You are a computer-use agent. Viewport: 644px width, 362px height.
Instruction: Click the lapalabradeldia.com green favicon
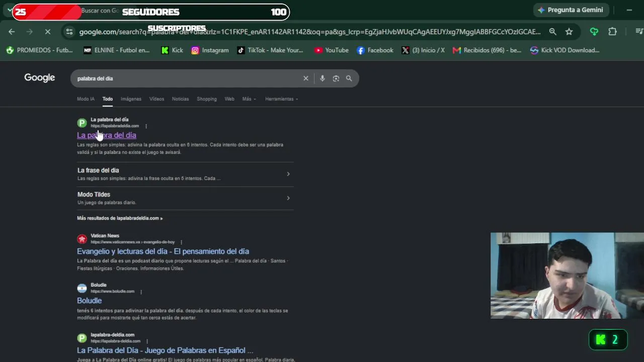pos(82,123)
